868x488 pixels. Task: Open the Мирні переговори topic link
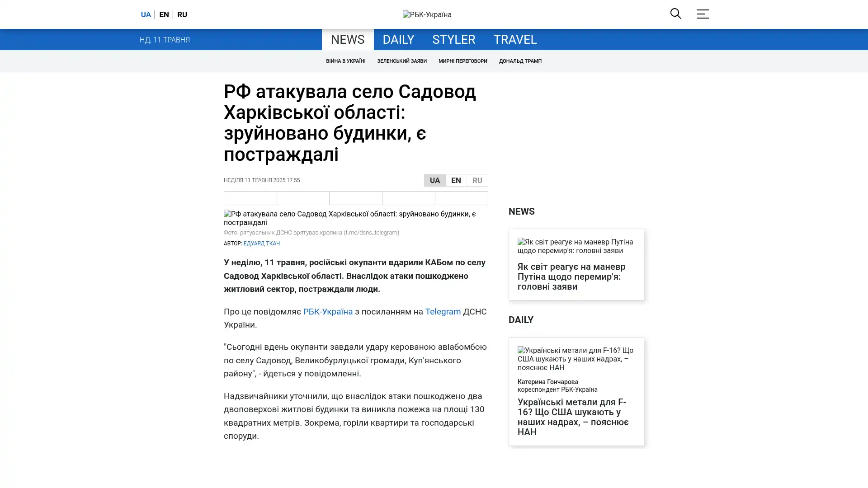(462, 61)
